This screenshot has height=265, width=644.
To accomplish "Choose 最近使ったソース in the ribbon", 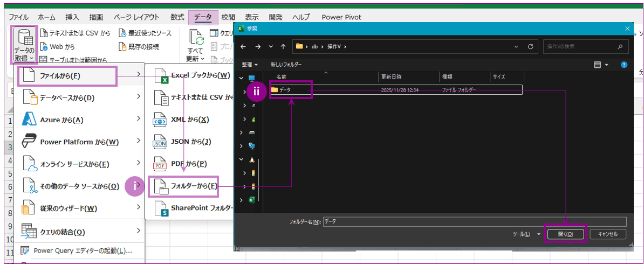I will (x=145, y=33).
